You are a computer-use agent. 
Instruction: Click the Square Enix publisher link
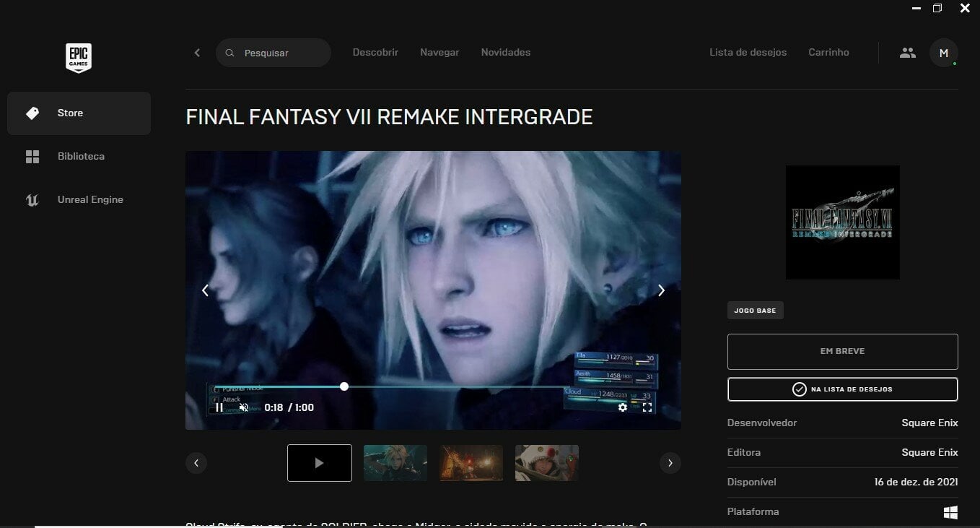click(929, 453)
